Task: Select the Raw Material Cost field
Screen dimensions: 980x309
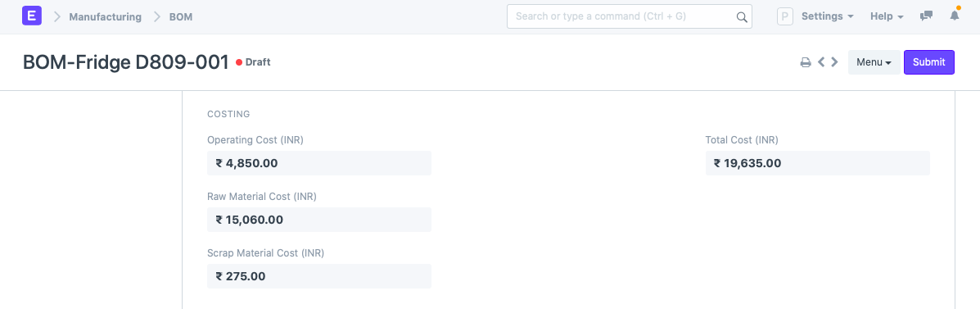Action: pyautogui.click(x=318, y=220)
